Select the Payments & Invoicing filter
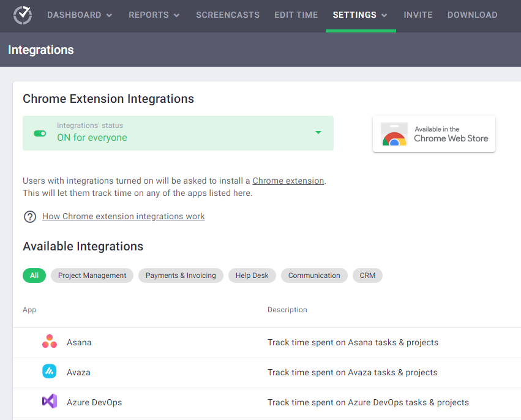The height and width of the screenshot is (420, 521). [181, 275]
